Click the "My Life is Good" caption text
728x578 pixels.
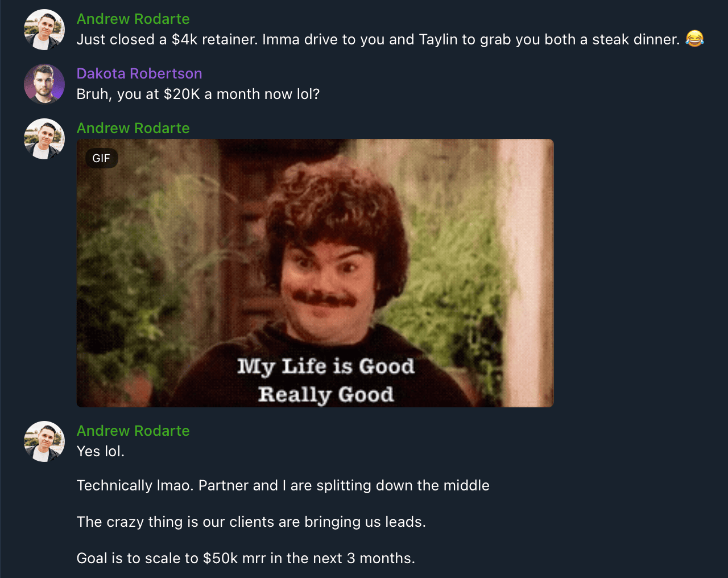tap(326, 366)
